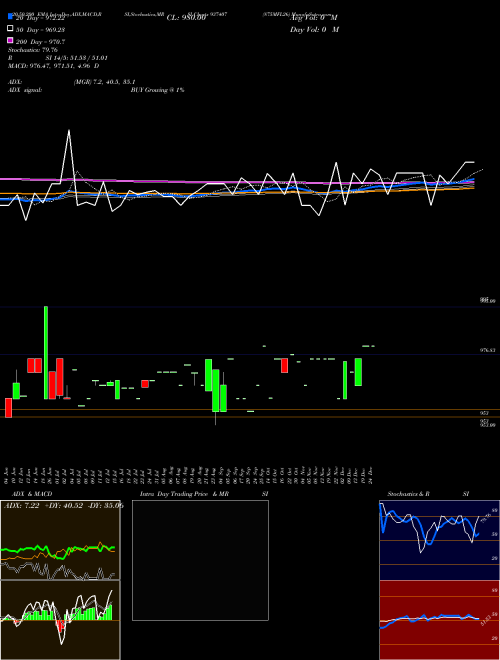Click the 'ADX: 7.22' readout in ADX panel

point(21,506)
